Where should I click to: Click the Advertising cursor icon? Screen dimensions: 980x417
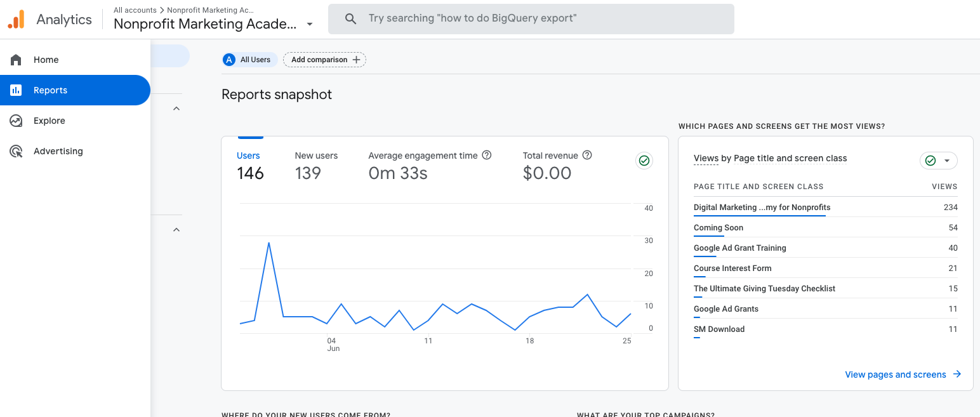(x=16, y=151)
